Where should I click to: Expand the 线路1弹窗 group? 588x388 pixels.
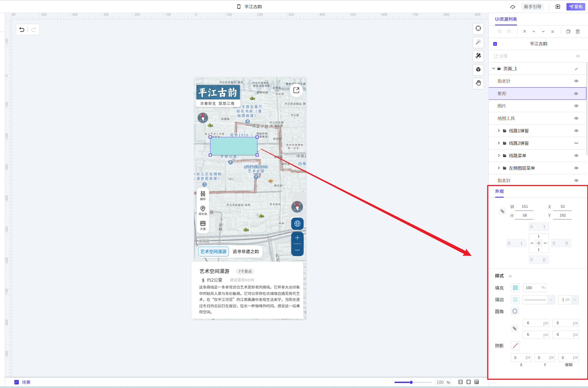point(499,131)
